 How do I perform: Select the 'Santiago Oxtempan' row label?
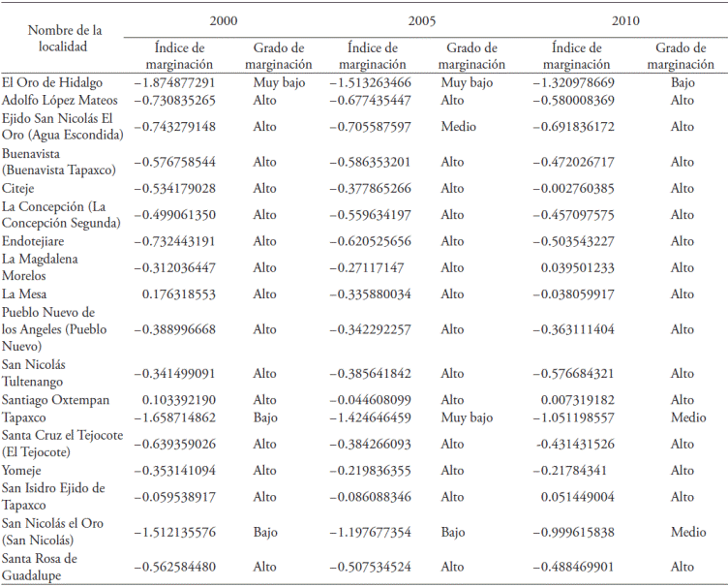pyautogui.click(x=55, y=400)
